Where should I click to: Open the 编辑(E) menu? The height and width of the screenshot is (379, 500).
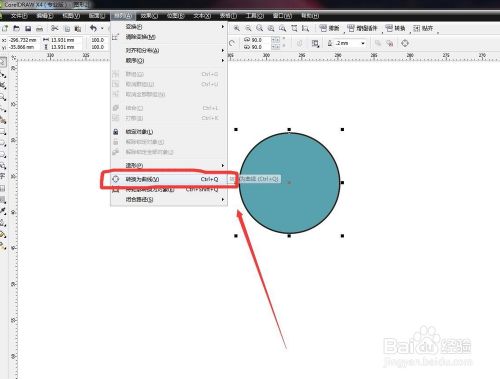pos(45,16)
